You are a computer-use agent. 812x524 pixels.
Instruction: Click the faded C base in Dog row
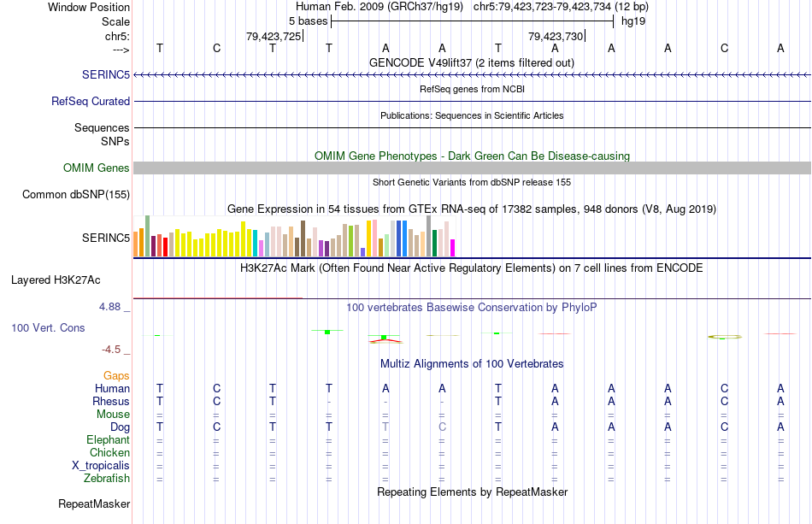442,427
